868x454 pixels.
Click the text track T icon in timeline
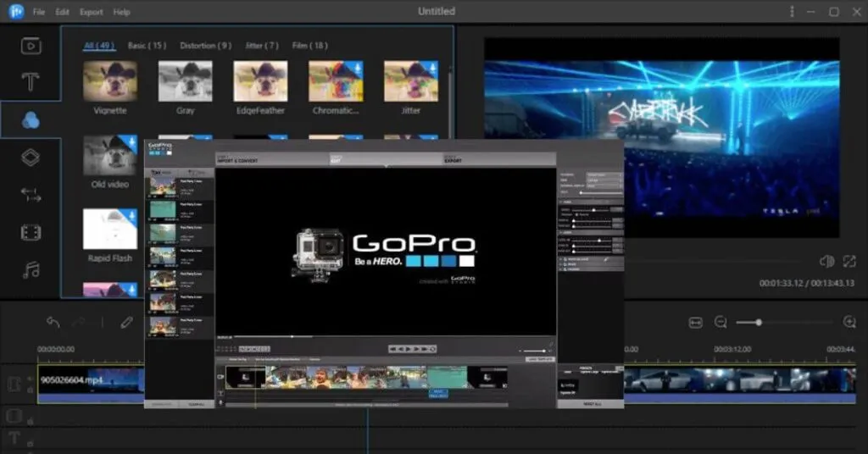[14, 437]
